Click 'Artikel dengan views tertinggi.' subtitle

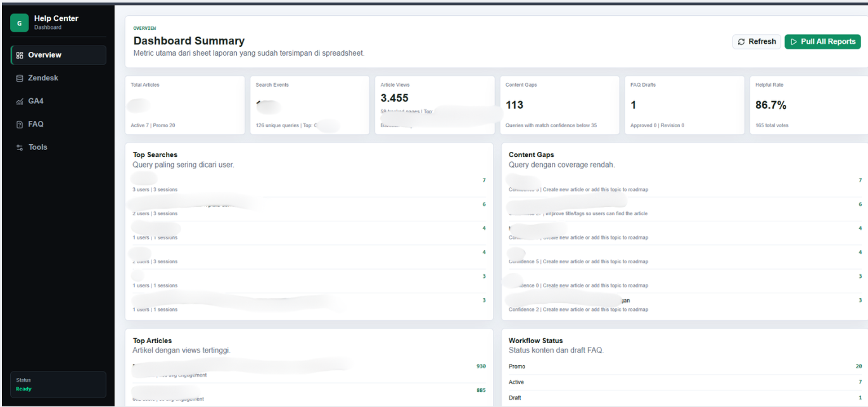point(181,351)
